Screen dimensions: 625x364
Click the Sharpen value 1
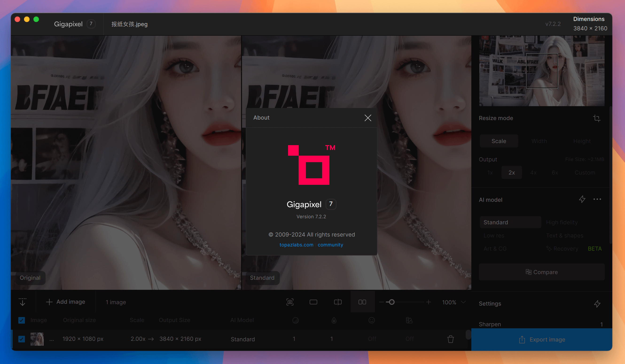601,324
